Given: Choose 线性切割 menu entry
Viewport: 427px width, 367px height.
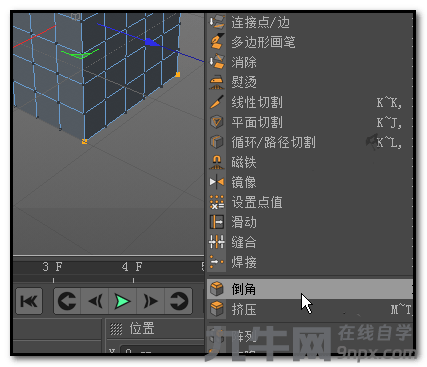Looking at the screenshot, I should pyautogui.click(x=310, y=102).
